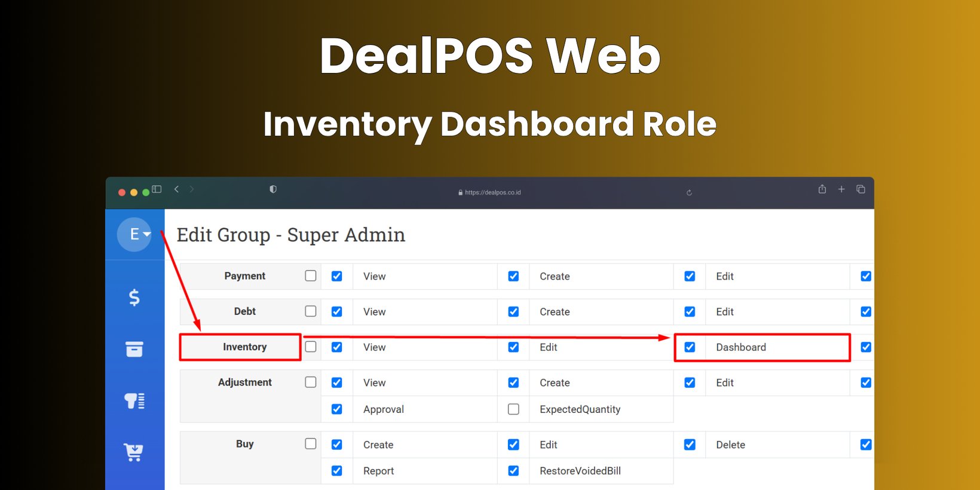Viewport: 980px width, 490px height.
Task: Disable the Inventory Dashboard checkbox
Action: 690,347
